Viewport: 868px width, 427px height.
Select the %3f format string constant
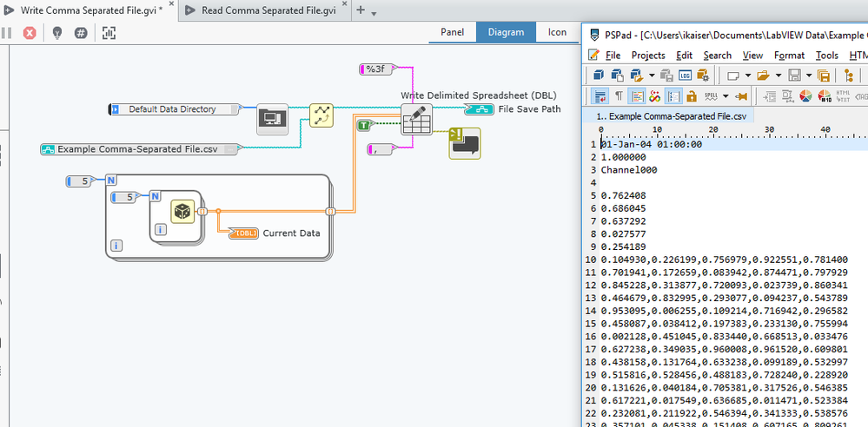coord(378,69)
